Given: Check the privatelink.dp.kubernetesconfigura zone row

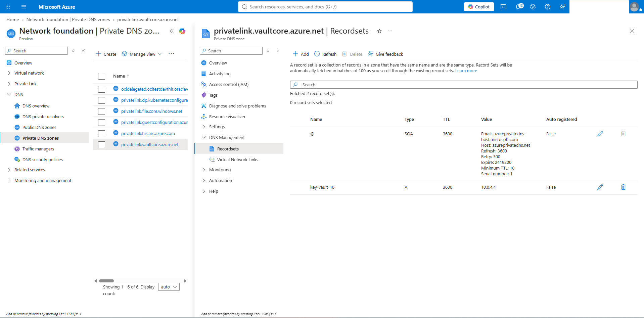Looking at the screenshot, I should click(101, 100).
